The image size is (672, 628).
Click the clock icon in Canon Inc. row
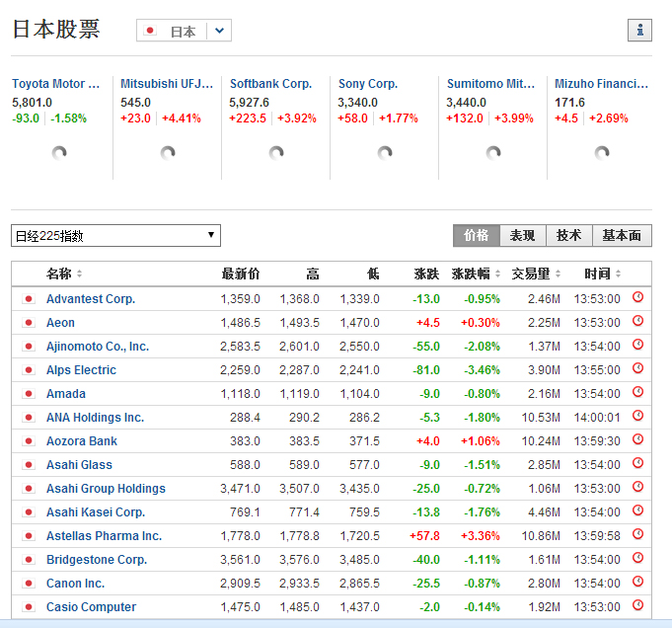[x=638, y=582]
